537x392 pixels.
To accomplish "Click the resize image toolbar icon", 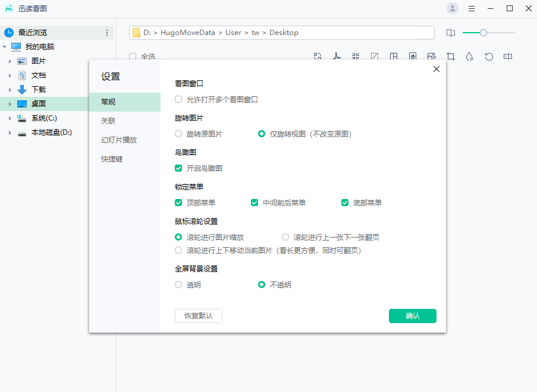I will coord(375,56).
